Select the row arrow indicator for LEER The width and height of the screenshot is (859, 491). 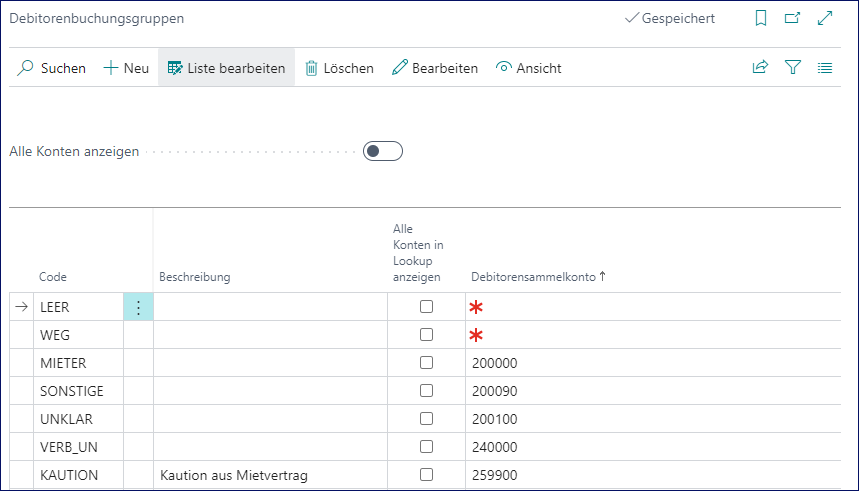click(21, 307)
